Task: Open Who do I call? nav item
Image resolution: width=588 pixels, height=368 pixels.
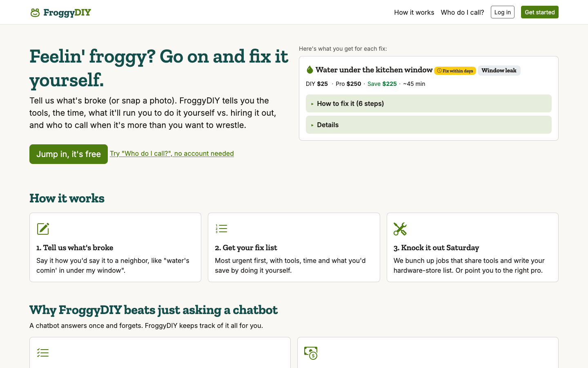Action: pos(462,12)
